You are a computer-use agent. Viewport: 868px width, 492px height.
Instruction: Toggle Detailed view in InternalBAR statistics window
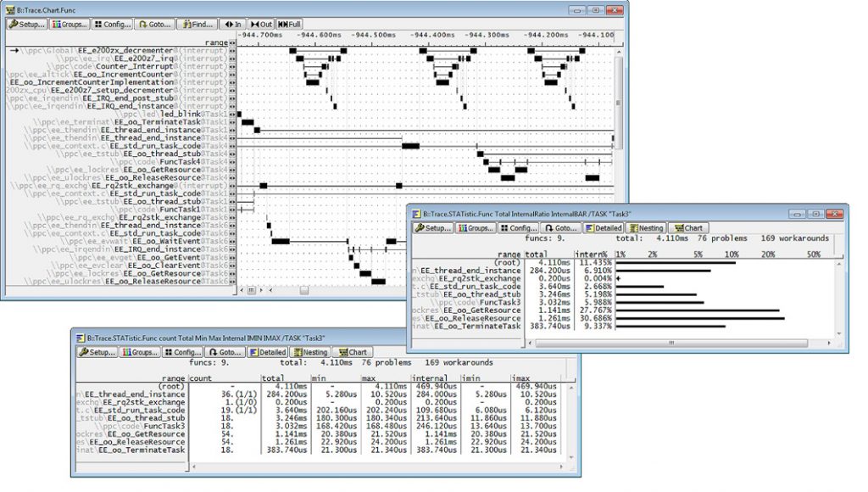tap(603, 228)
